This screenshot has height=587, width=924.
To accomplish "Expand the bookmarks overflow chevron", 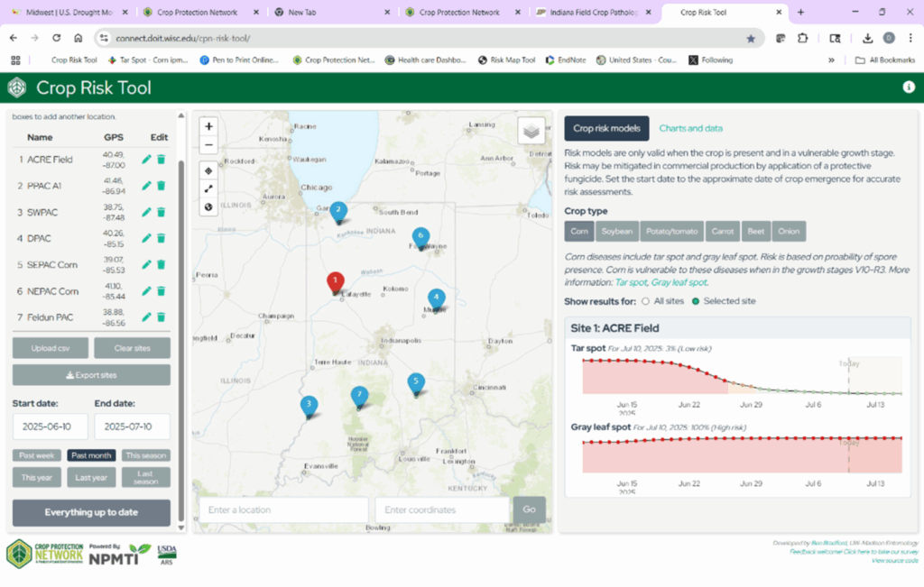I will [831, 60].
